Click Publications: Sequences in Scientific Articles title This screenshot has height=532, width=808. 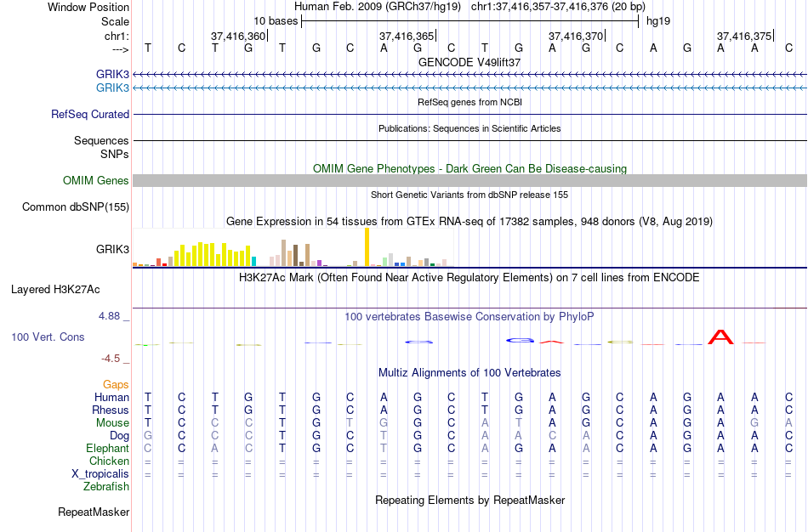tap(469, 128)
